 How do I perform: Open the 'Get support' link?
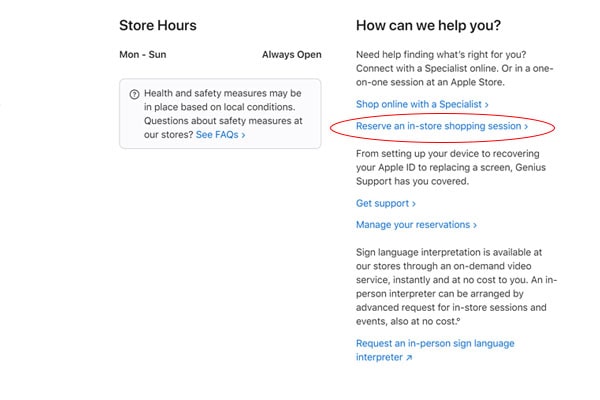click(x=386, y=203)
